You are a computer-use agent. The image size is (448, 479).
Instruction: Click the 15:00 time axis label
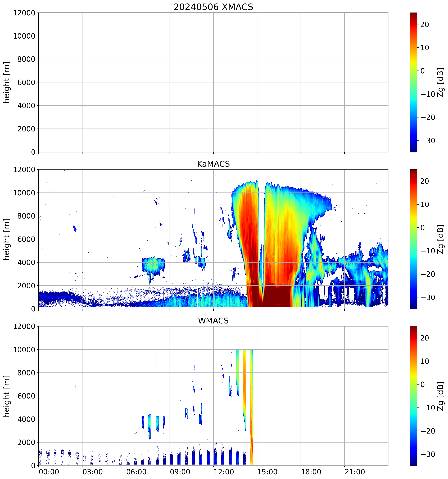point(267,472)
